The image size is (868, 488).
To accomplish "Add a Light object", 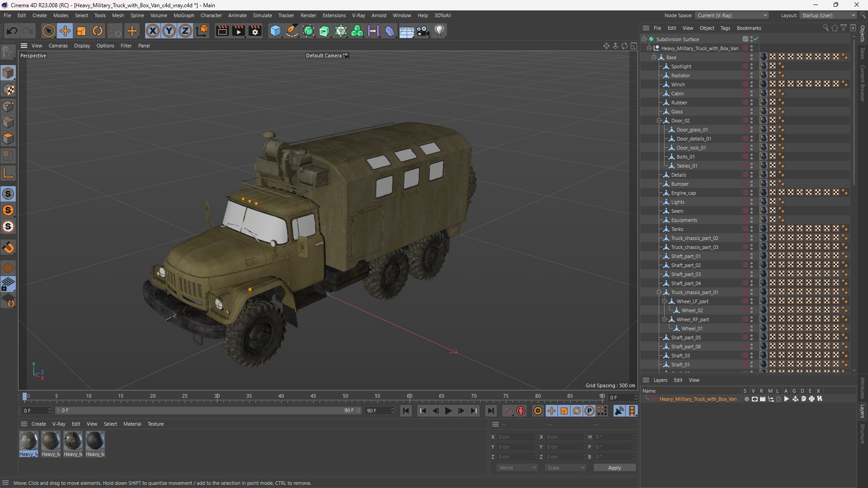I will (x=439, y=31).
